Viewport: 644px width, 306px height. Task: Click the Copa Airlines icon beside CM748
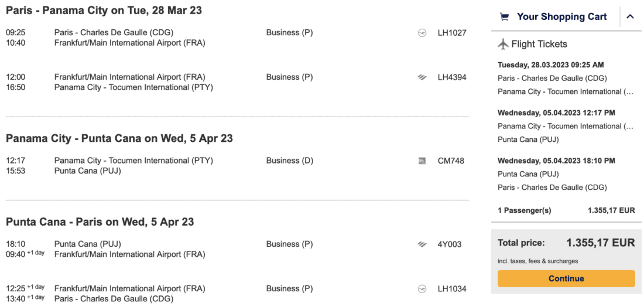tap(422, 161)
